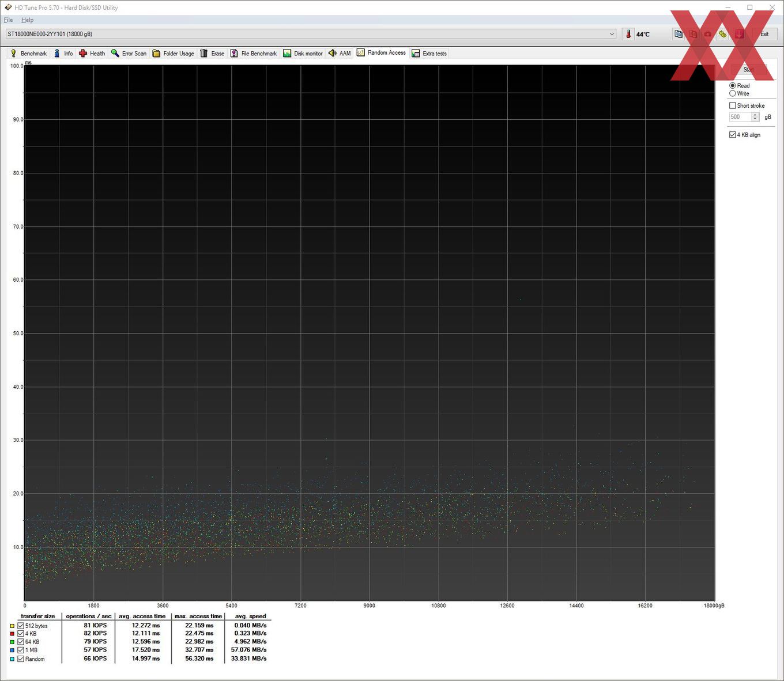Select the Write radio button
Viewport: 784px width, 681px height.
pos(733,93)
